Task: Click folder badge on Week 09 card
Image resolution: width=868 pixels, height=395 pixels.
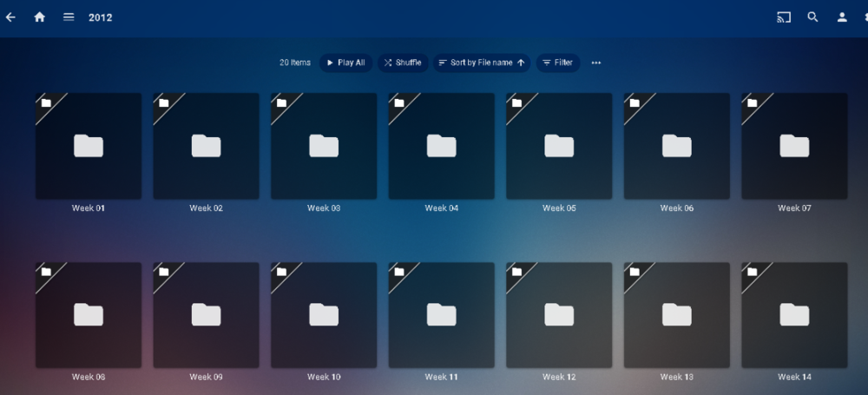Action: pos(164,272)
